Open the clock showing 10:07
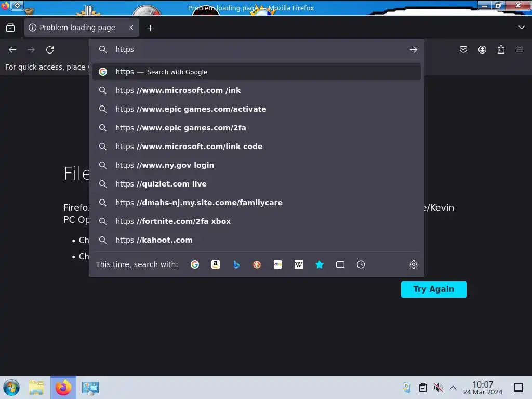Viewport: 532px width, 399px height. [x=483, y=388]
